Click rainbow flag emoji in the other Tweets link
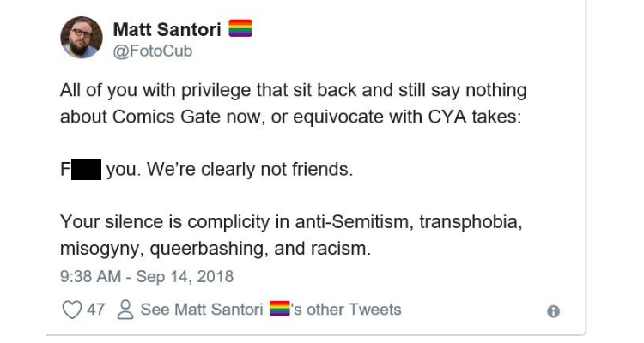 [x=278, y=310]
